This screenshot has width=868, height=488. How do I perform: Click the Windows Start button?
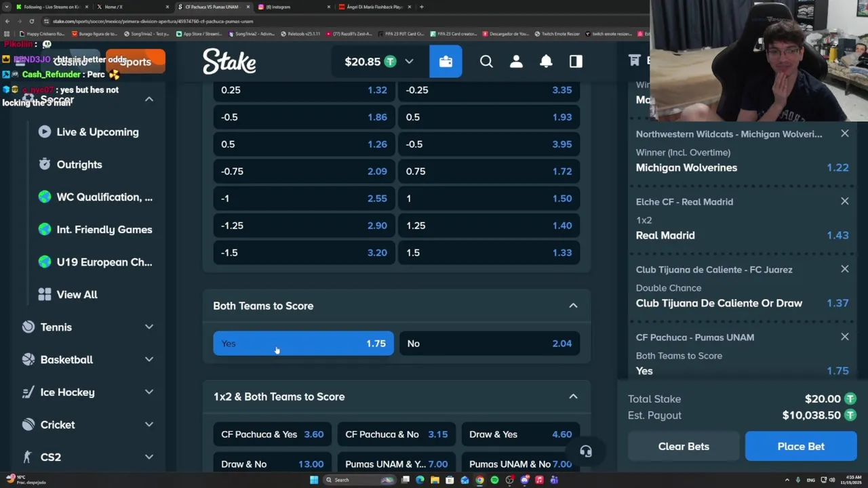pyautogui.click(x=314, y=480)
